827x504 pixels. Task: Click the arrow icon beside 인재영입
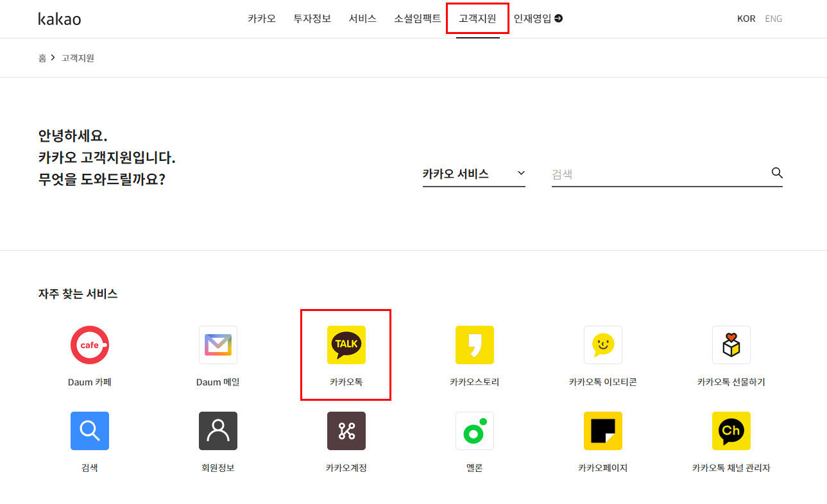tap(558, 19)
